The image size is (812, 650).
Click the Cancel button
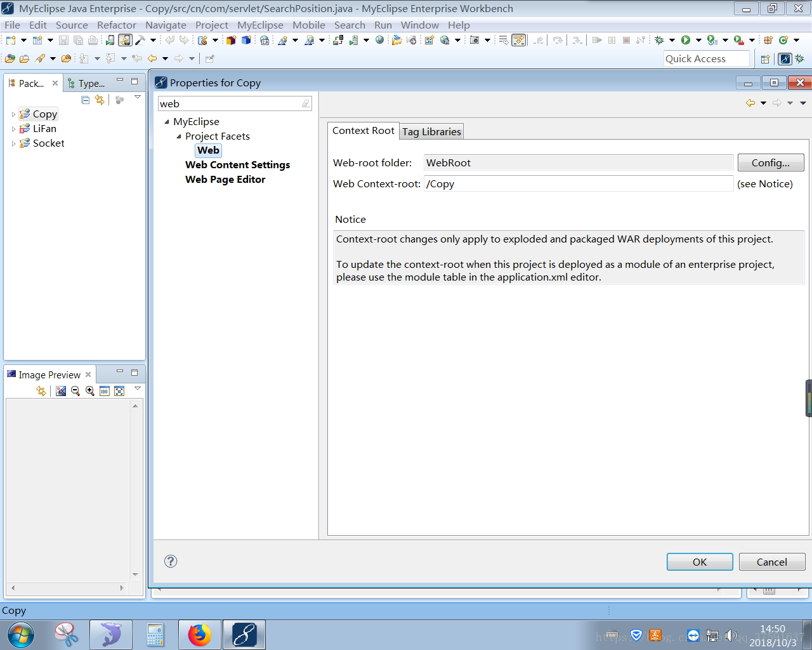[772, 562]
